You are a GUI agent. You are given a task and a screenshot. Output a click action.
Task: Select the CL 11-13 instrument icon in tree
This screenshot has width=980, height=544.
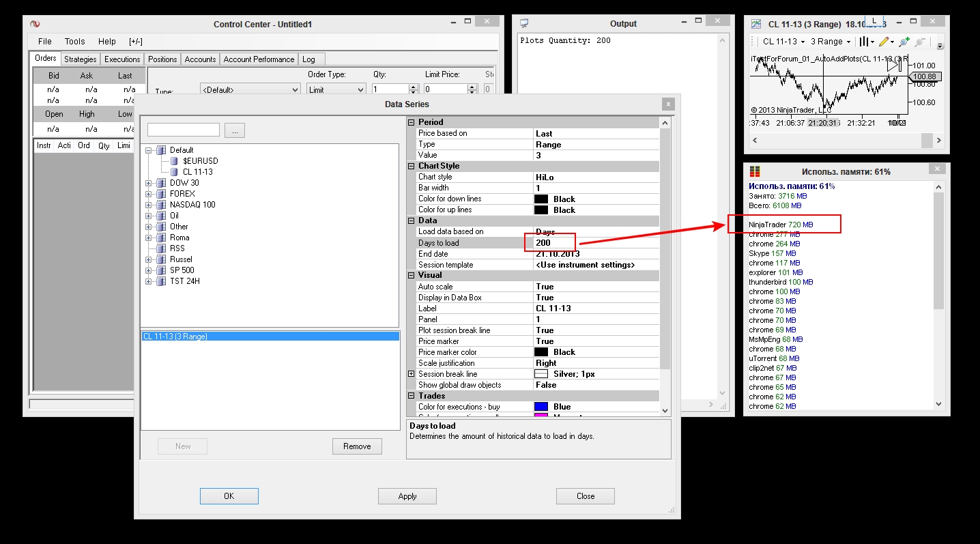tap(175, 172)
